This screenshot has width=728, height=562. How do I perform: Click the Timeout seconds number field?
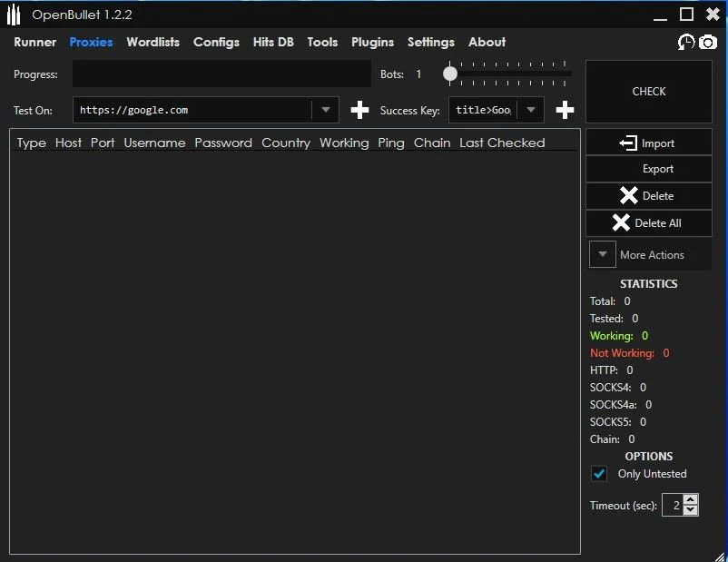point(674,505)
